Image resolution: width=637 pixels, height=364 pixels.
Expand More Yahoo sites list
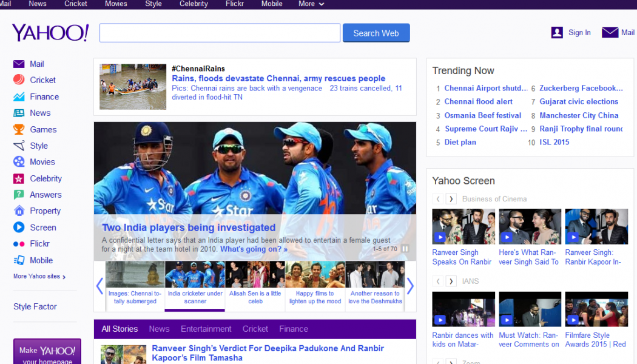click(39, 277)
